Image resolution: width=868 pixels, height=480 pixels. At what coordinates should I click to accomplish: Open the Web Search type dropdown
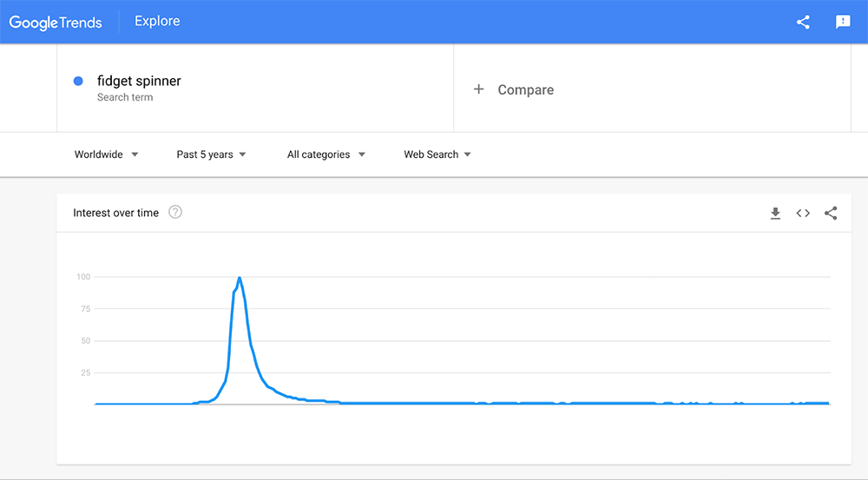437,155
